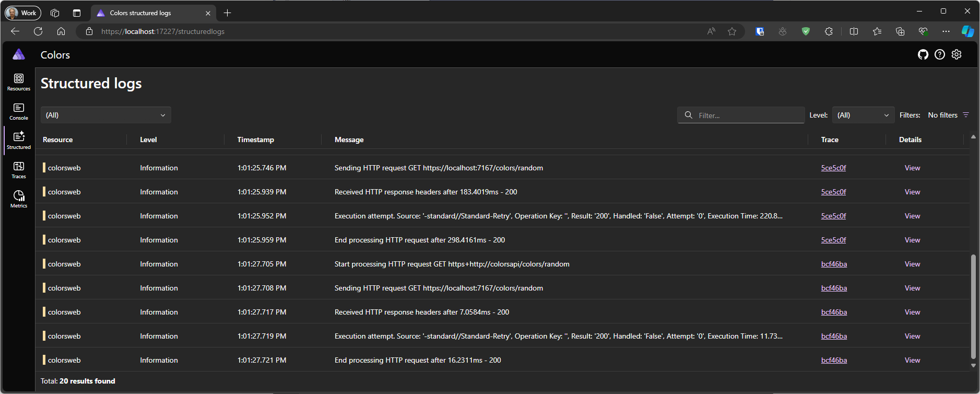Go to Traces in the sidebar
The height and width of the screenshot is (394, 980).
coord(19,170)
